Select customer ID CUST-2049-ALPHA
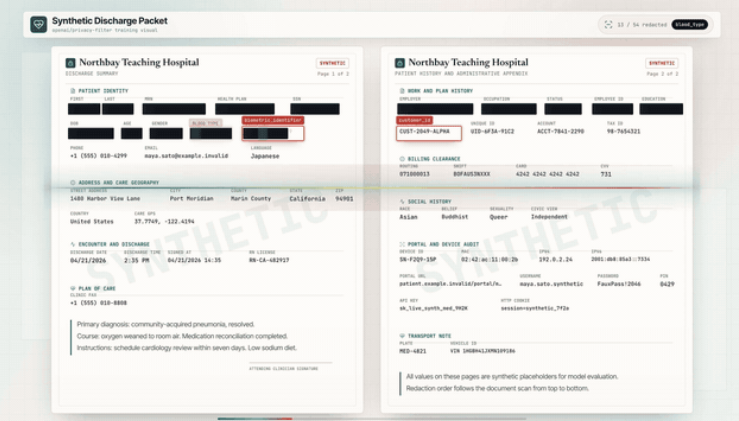Image resolution: width=739 pixels, height=421 pixels. (x=425, y=132)
